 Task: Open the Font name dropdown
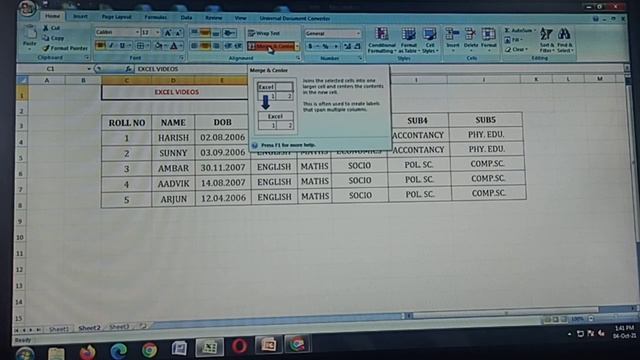point(137,32)
